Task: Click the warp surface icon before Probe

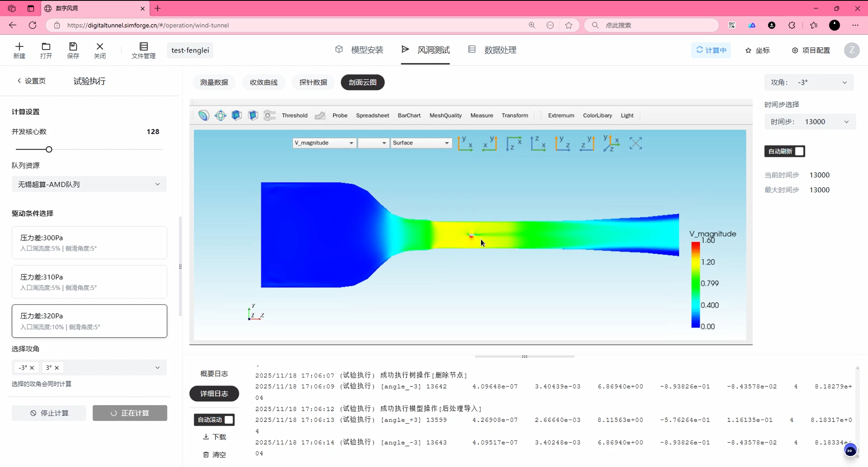Action: (x=320, y=116)
